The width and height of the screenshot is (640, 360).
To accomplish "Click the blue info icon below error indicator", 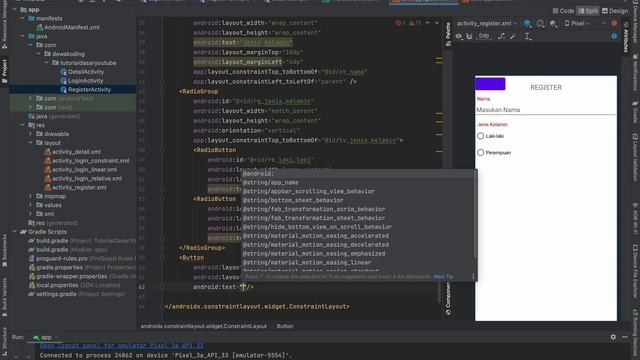I will tap(614, 36).
